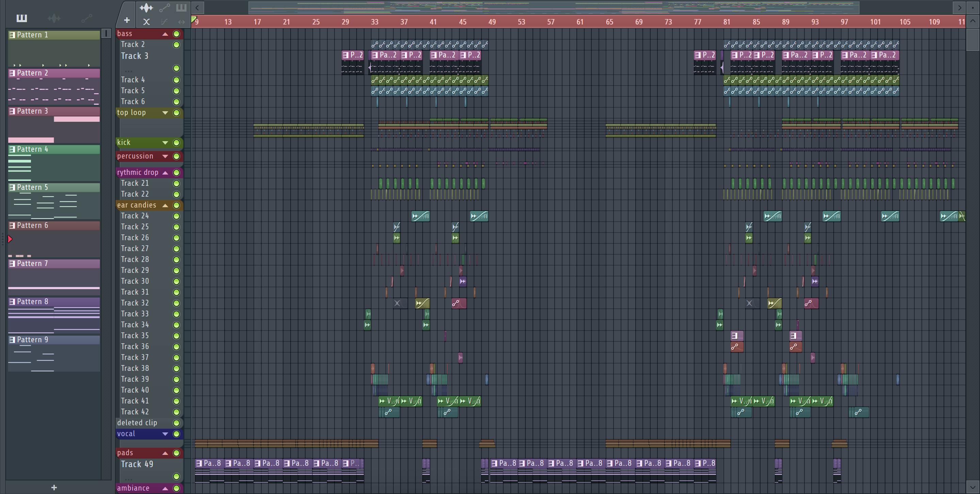Click the X icon below the waveform icon

click(x=146, y=22)
